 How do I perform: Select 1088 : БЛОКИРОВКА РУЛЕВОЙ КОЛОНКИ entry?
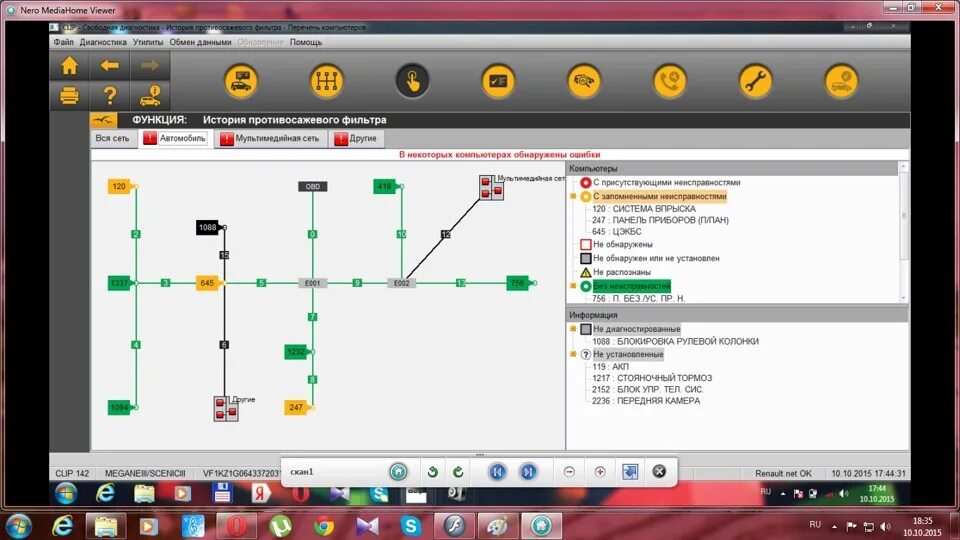[675, 342]
